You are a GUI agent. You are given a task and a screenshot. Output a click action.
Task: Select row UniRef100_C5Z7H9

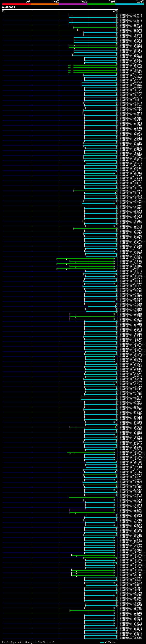pyautogui.click(x=131, y=58)
